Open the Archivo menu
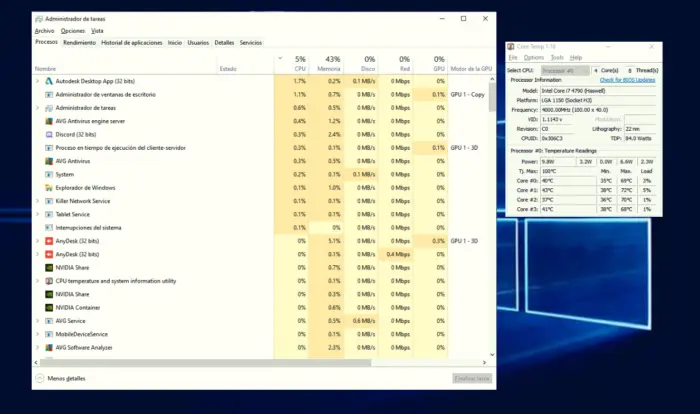The image size is (700, 414). 44,31
